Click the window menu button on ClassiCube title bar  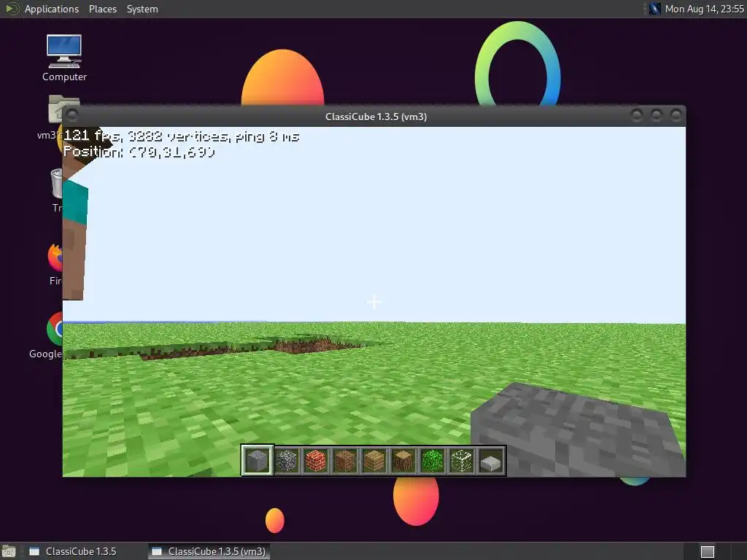click(72, 115)
